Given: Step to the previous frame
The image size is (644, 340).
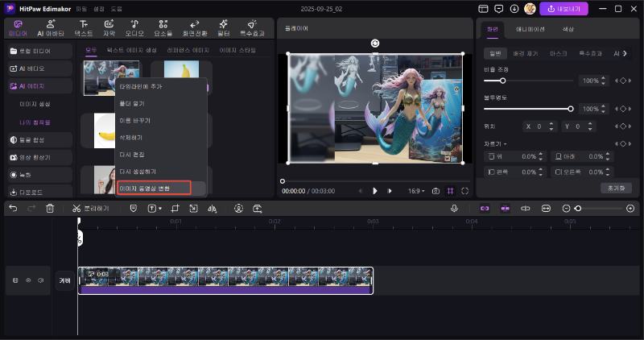Looking at the screenshot, I should (x=360, y=191).
